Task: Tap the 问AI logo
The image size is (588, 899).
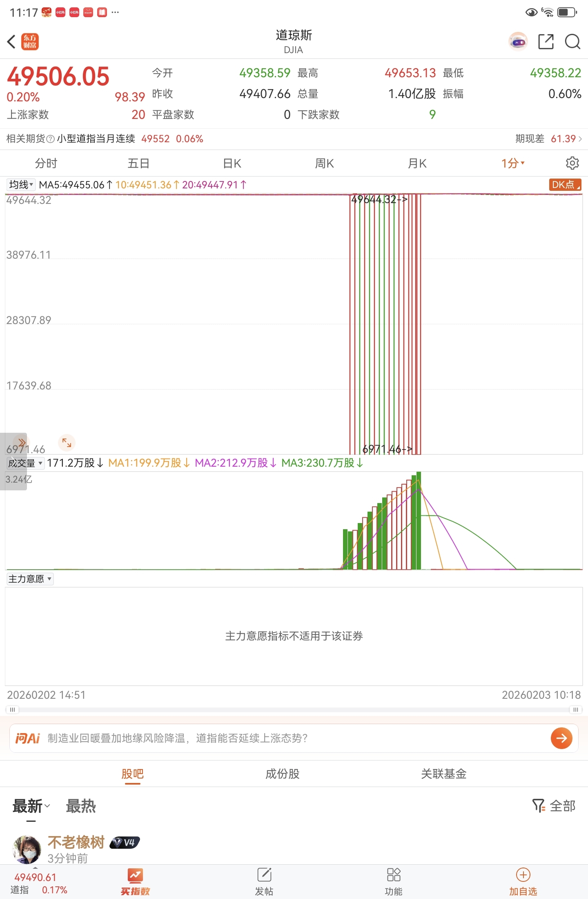Action: pyautogui.click(x=27, y=738)
